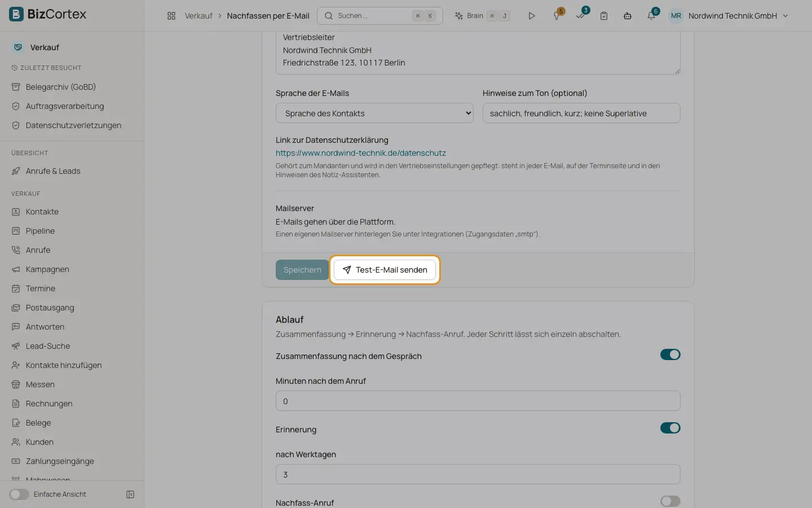Open the checkmark tasks icon with badge 3
The width and height of the screenshot is (812, 508).
tap(580, 16)
